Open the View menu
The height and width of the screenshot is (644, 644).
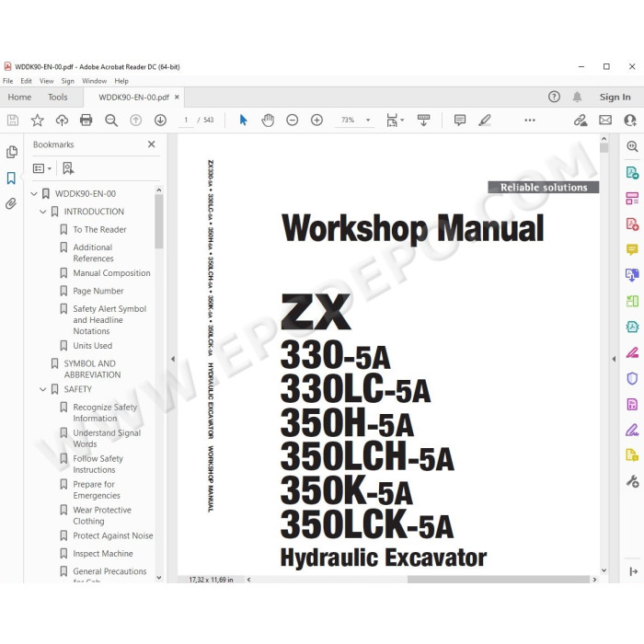(46, 81)
